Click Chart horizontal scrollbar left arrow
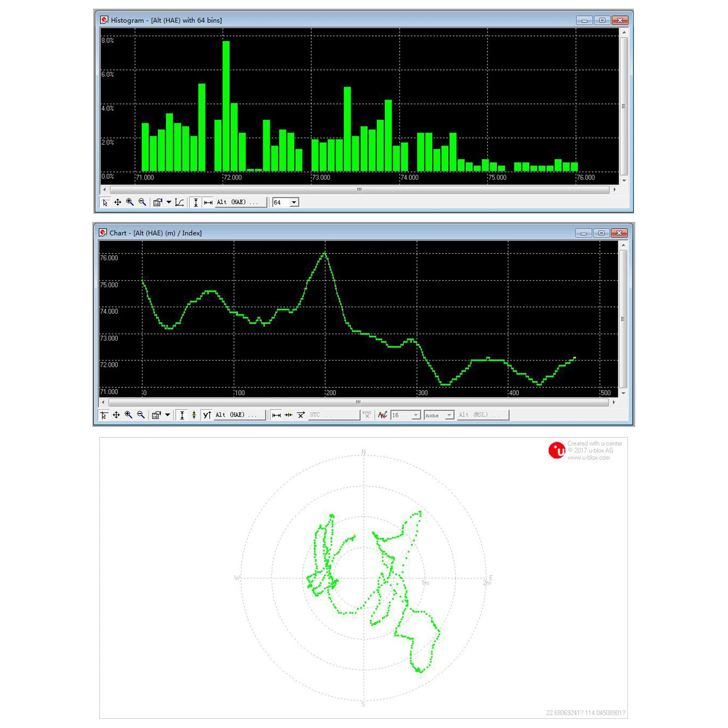This screenshot has width=728, height=728. pyautogui.click(x=104, y=402)
